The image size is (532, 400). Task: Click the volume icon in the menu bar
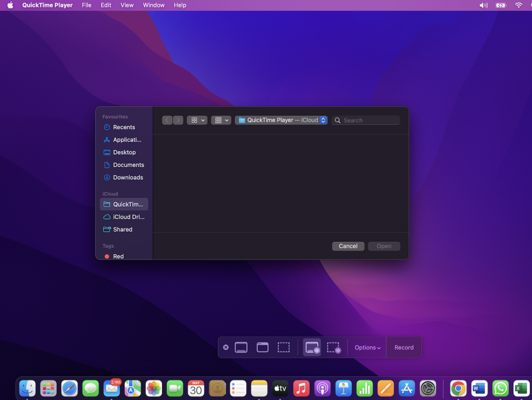click(484, 5)
